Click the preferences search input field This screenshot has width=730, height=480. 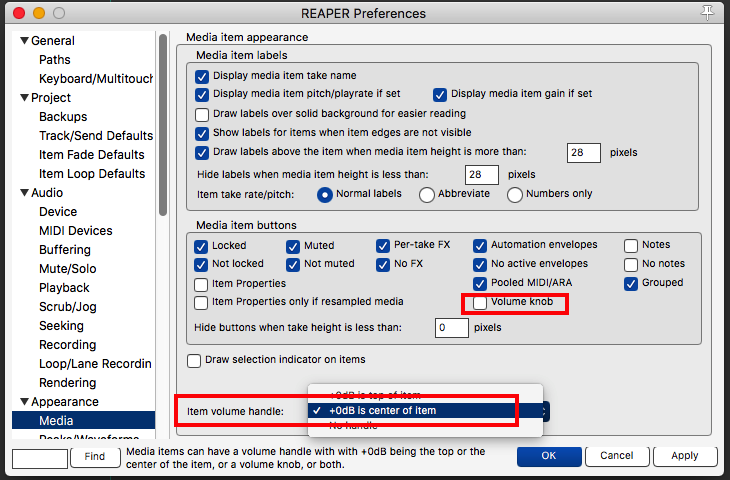[x=40, y=458]
